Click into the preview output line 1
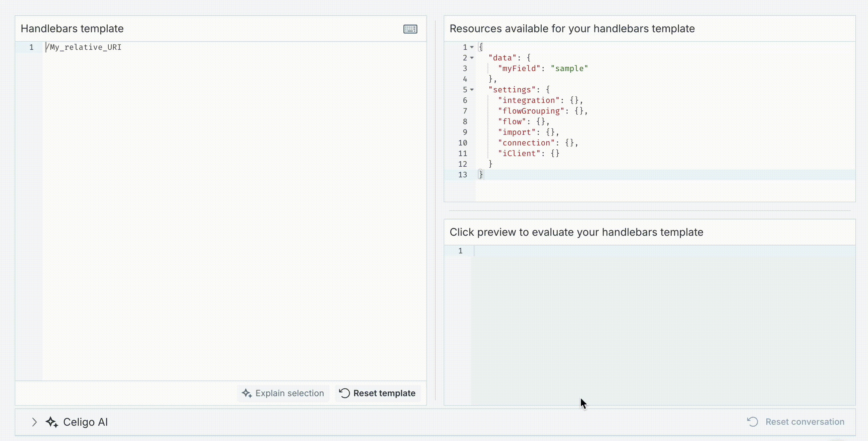 [x=664, y=251]
